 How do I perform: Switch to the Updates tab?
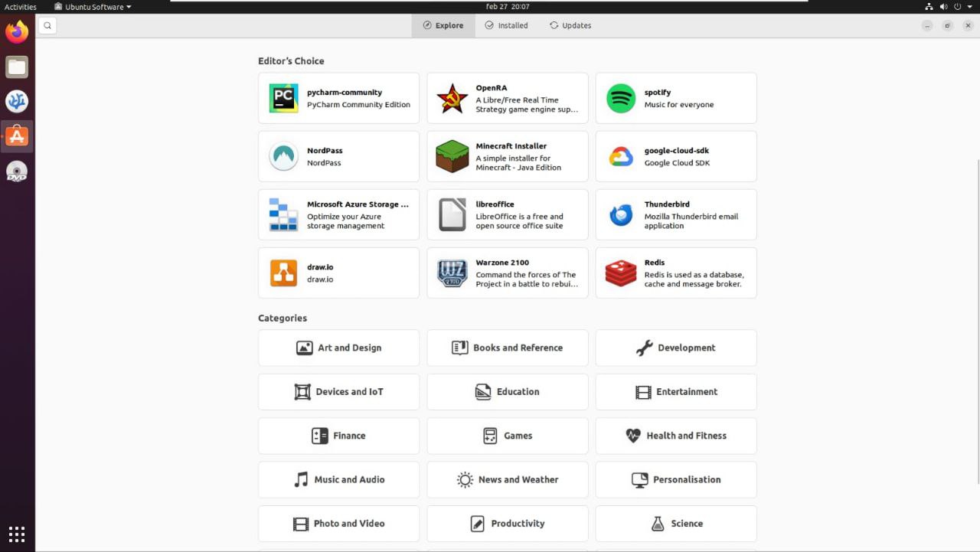570,25
